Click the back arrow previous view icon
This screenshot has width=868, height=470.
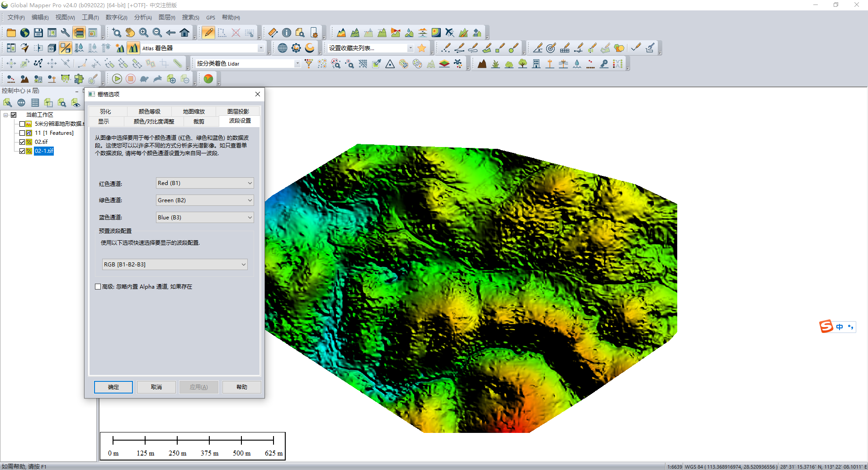171,33
